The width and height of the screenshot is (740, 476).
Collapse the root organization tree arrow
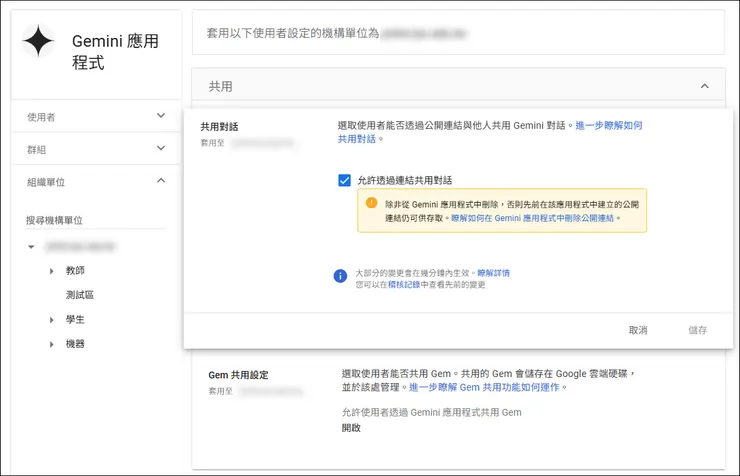31,247
